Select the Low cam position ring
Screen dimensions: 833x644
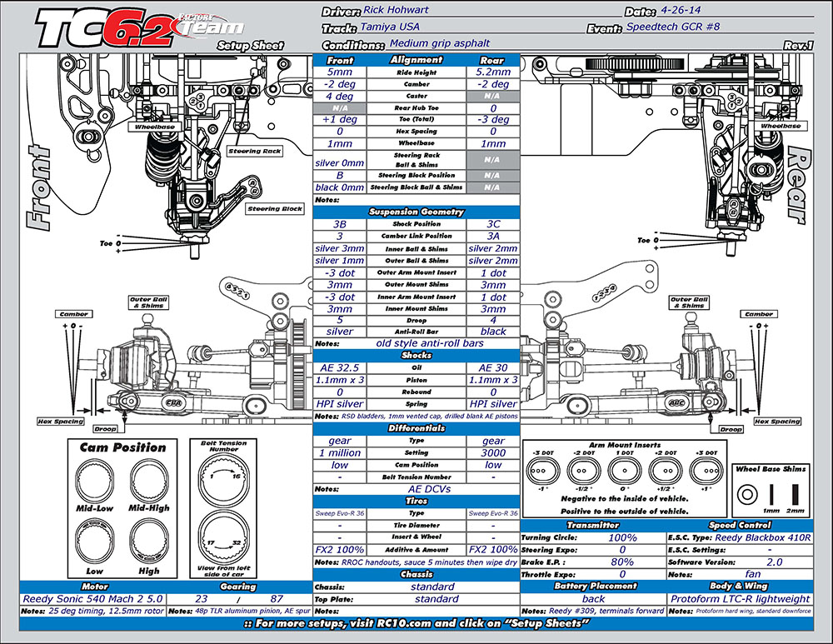95,542
